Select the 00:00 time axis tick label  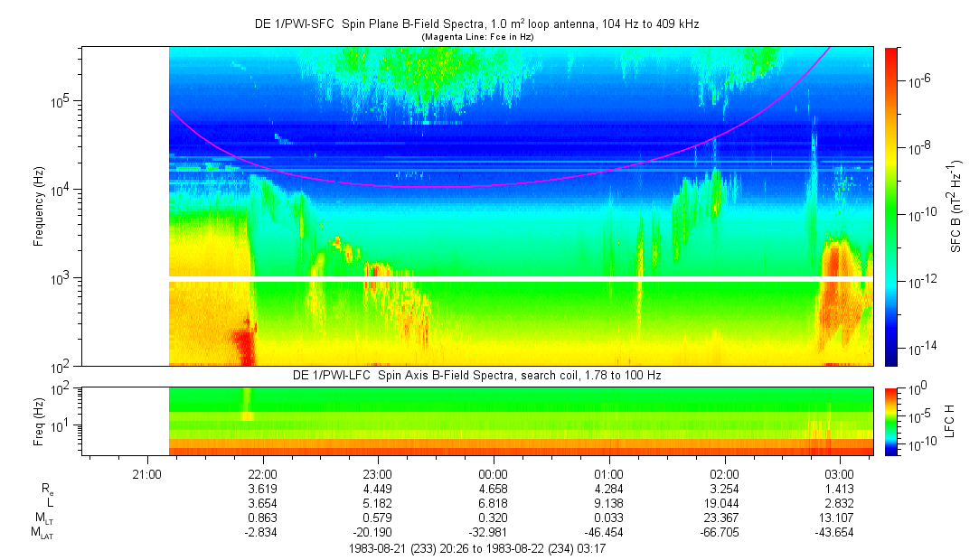coord(493,473)
